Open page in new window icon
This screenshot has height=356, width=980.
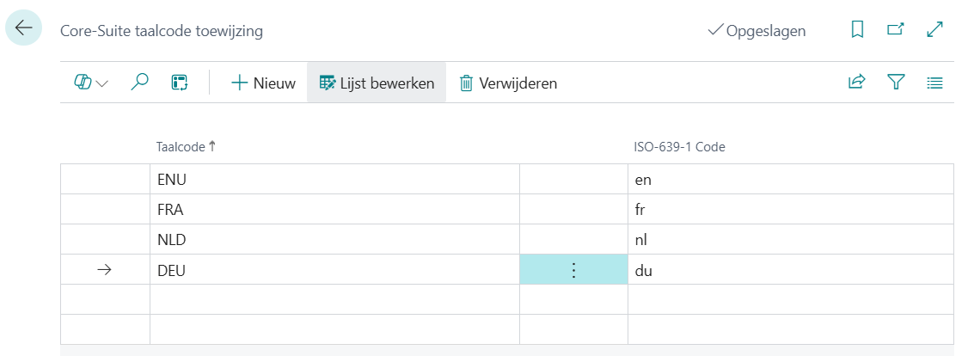(x=896, y=30)
